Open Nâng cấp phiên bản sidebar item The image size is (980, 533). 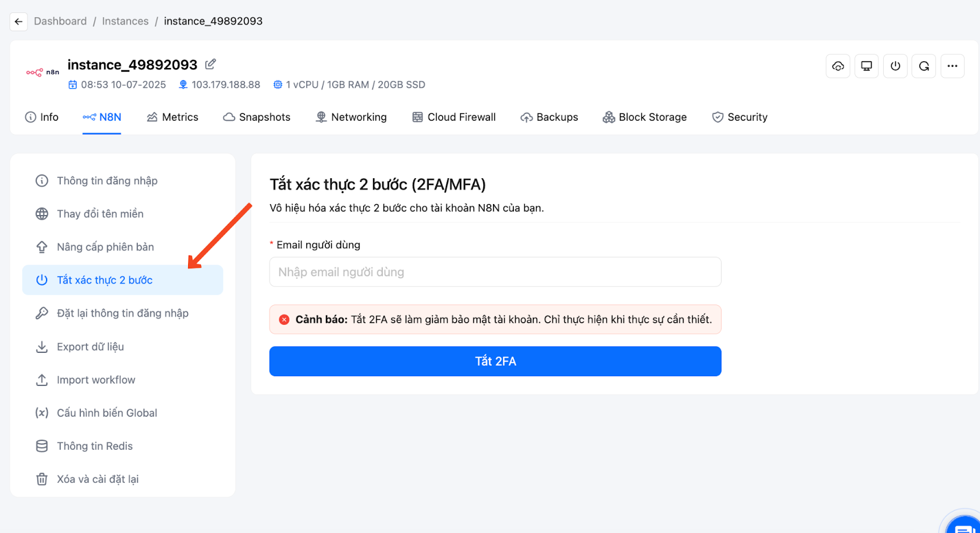click(x=123, y=247)
